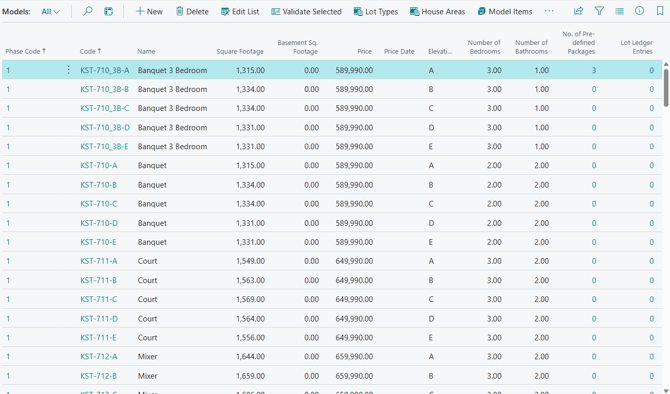Open model KST-710-A link
The width and height of the screenshot is (670, 394).
click(99, 165)
